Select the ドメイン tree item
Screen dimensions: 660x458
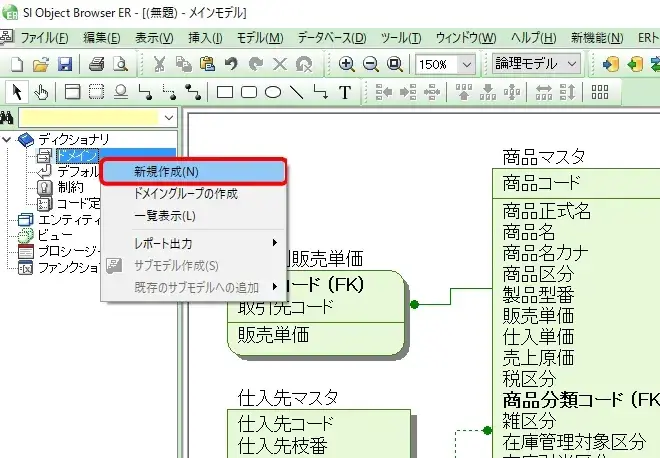coord(77,156)
